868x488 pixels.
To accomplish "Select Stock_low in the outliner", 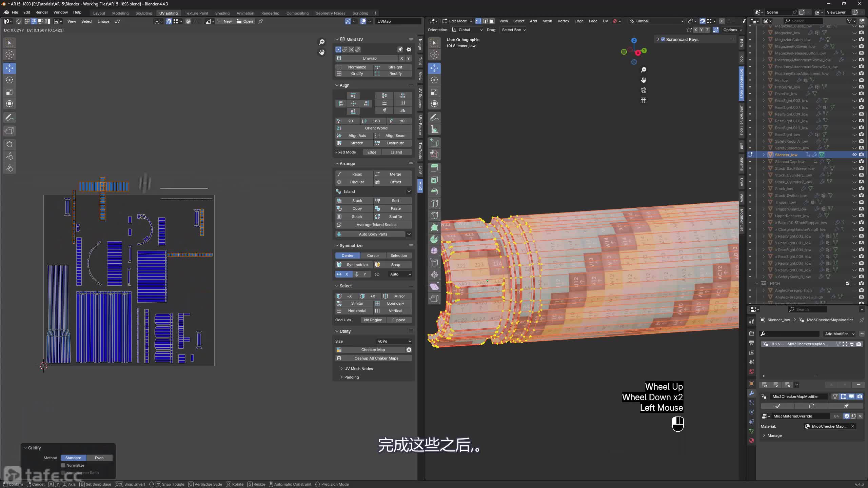I will (784, 189).
